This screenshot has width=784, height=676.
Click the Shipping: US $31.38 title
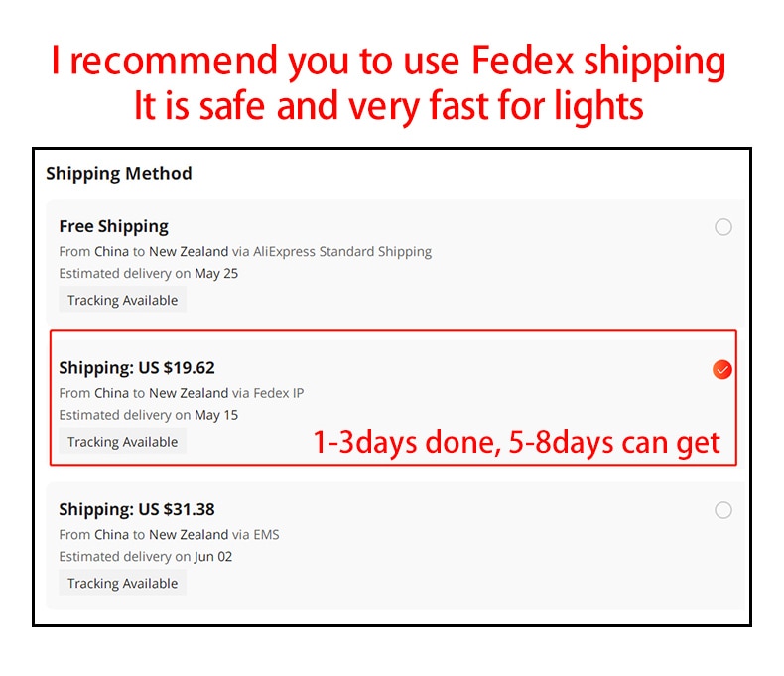[x=137, y=509]
